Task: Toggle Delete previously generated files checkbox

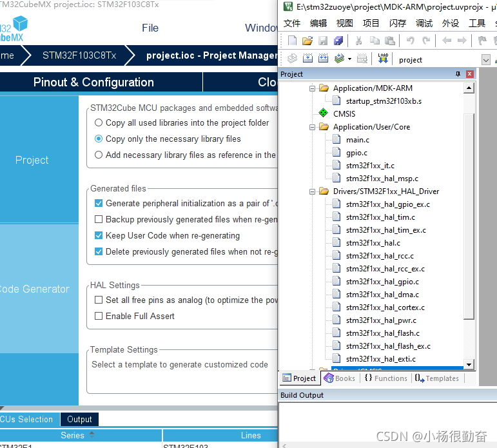Action: (99, 251)
